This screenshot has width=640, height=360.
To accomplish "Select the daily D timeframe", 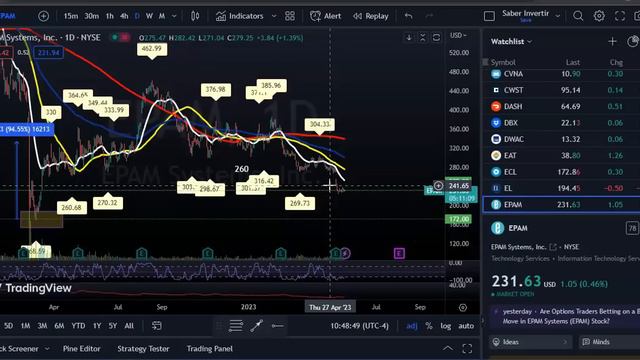I will click(x=137, y=16).
